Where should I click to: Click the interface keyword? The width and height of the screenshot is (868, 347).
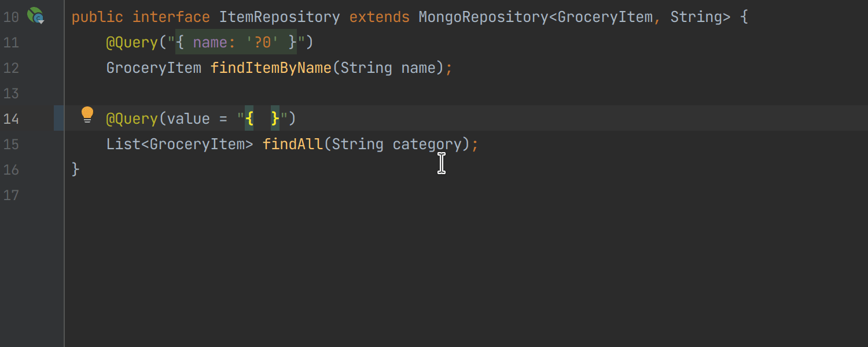coord(171,17)
